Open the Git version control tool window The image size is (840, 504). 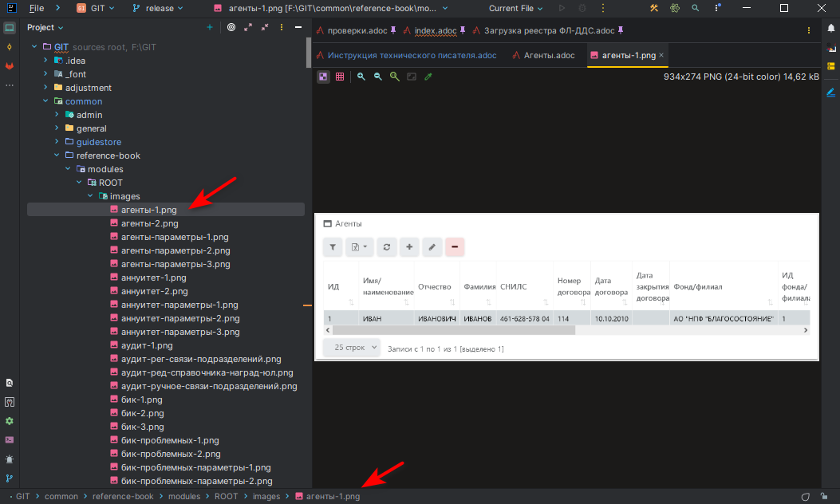pyautogui.click(x=10, y=478)
